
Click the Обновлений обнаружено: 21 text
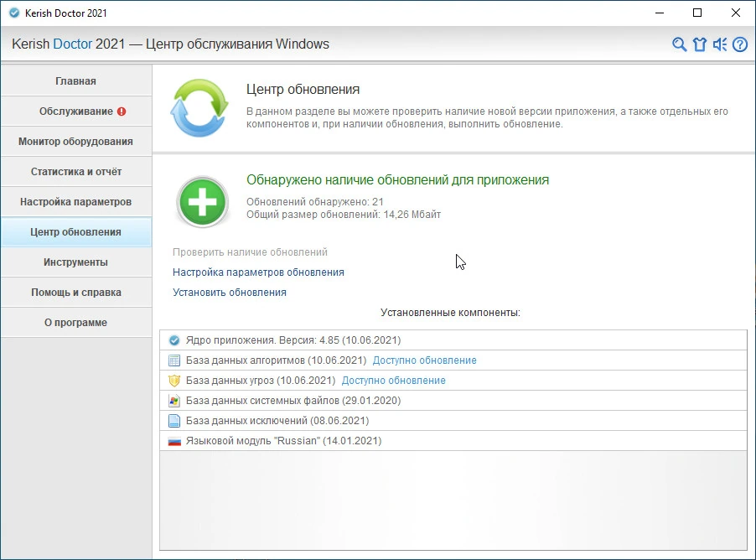[315, 202]
